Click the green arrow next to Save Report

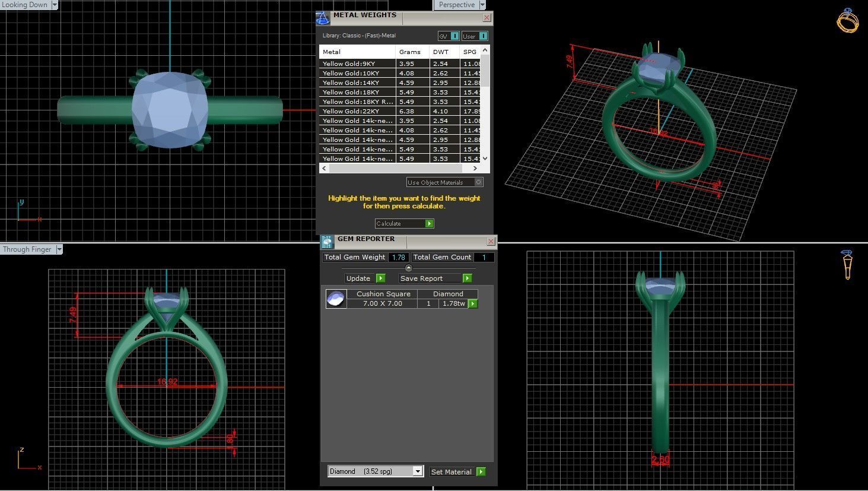(468, 278)
